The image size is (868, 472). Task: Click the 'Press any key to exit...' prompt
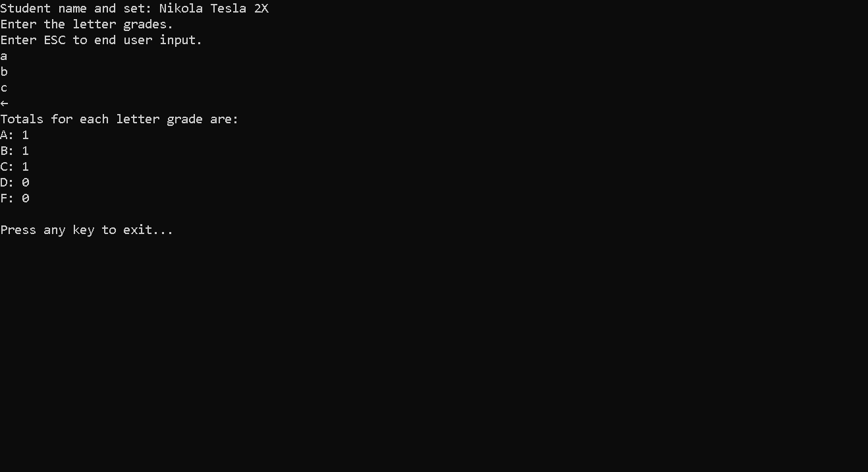pos(87,230)
